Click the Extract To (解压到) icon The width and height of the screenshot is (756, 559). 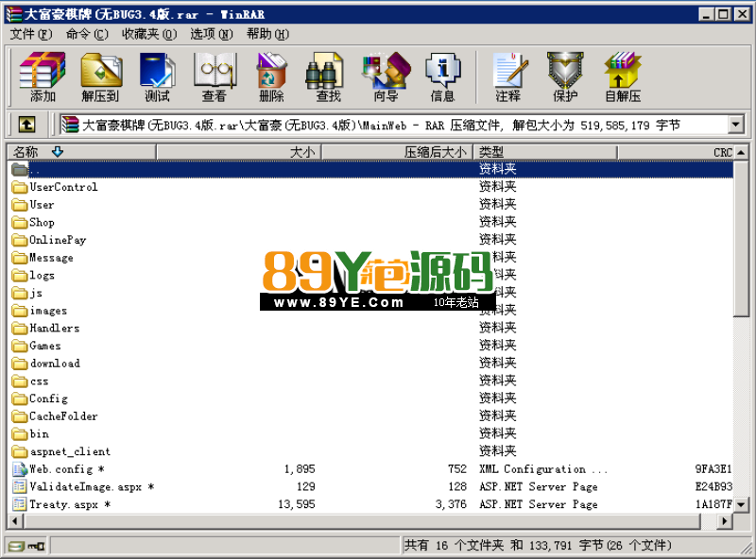[x=100, y=77]
